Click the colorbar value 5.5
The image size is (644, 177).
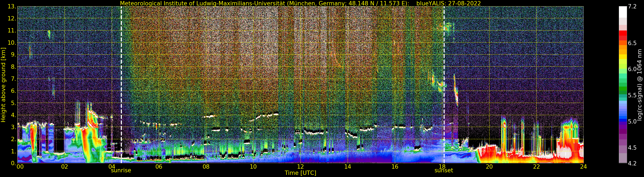(x=632, y=95)
